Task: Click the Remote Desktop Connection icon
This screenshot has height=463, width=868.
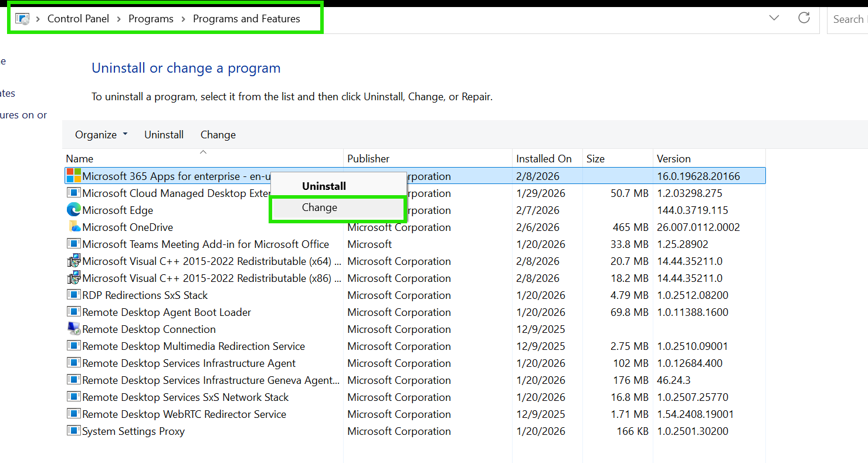Action: [x=73, y=329]
